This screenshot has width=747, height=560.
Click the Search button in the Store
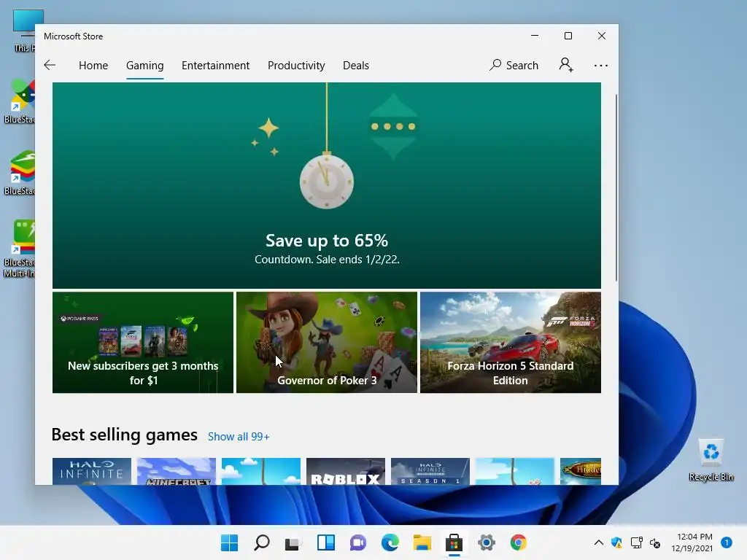514,65
